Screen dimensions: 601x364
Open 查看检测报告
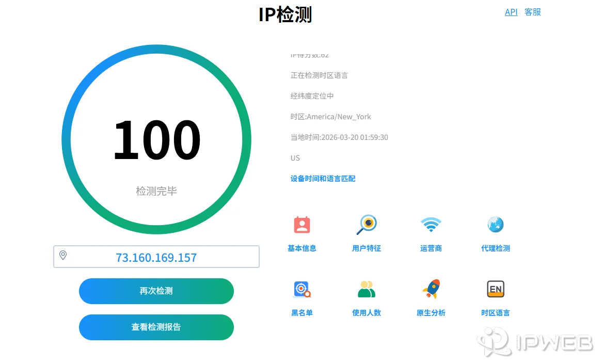(156, 327)
